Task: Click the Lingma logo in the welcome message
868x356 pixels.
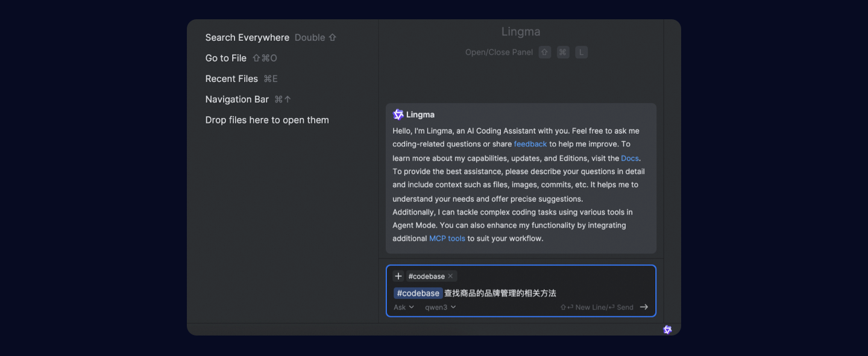Action: (x=398, y=114)
